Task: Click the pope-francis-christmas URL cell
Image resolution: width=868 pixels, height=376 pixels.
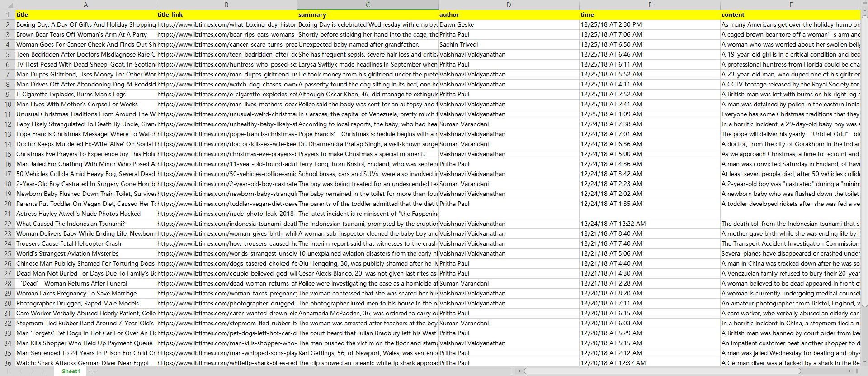Action: (226, 134)
